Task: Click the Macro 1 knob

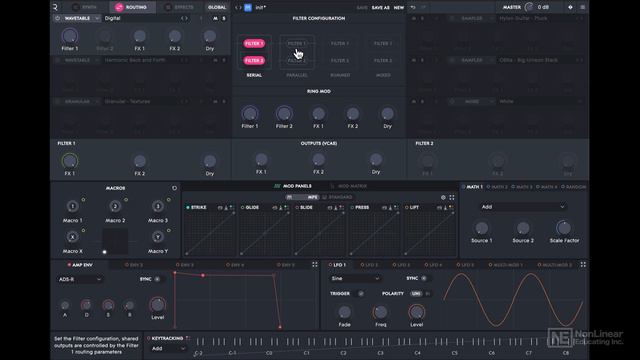Action: pyautogui.click(x=73, y=206)
